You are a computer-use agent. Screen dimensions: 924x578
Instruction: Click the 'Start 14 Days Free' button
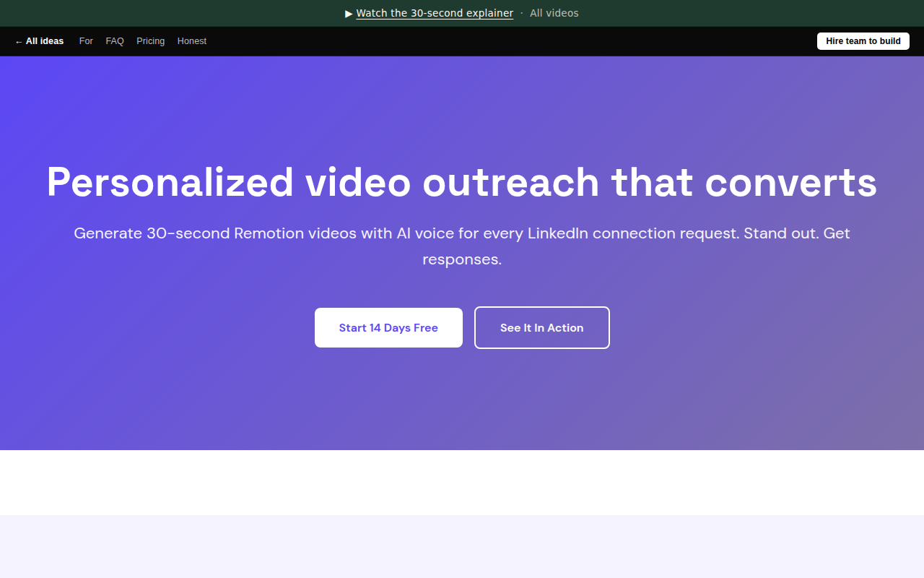coord(388,328)
